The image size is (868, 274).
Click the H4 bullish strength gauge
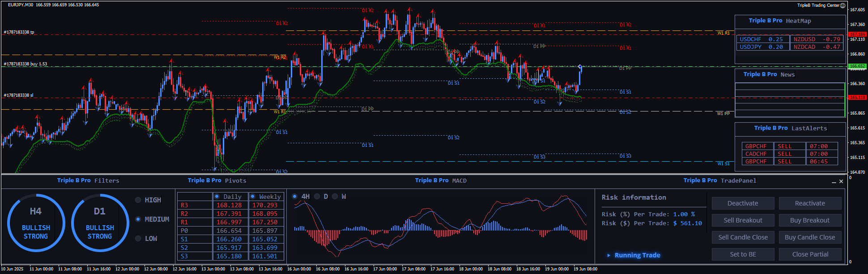coord(36,223)
